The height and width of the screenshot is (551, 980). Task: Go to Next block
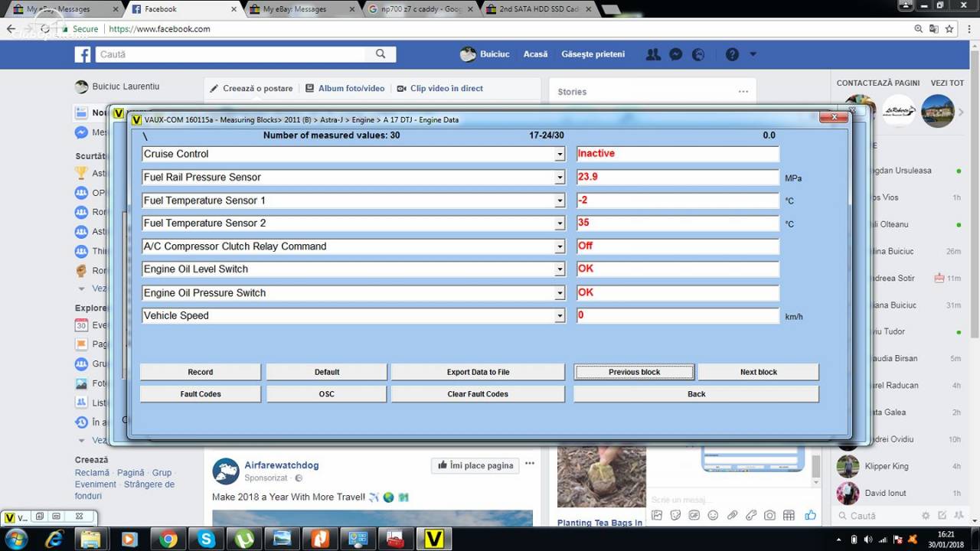(x=759, y=372)
